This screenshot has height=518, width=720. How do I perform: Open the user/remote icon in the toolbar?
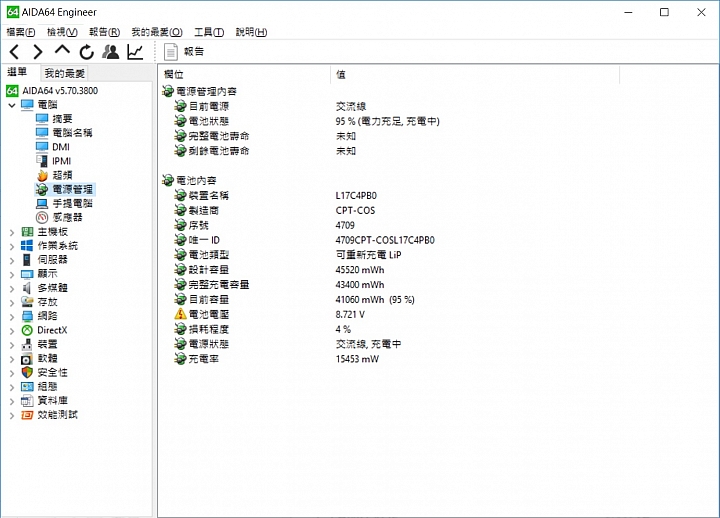[x=111, y=52]
